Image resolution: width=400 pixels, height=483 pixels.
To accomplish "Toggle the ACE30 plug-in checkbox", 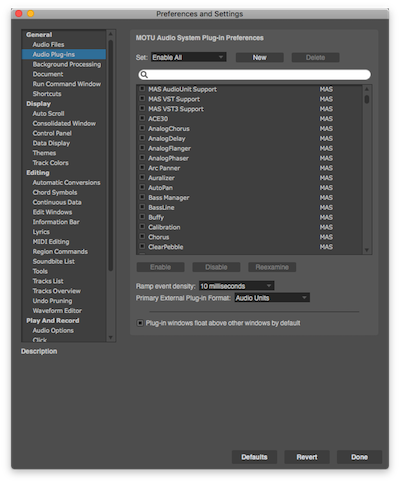I will (x=142, y=118).
